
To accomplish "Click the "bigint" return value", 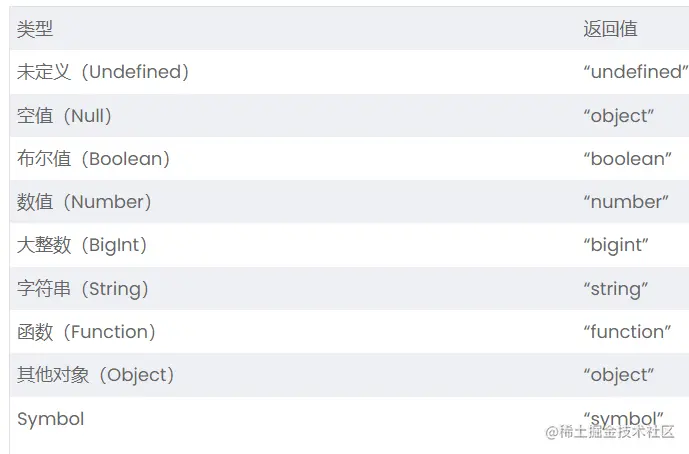I will point(616,245).
